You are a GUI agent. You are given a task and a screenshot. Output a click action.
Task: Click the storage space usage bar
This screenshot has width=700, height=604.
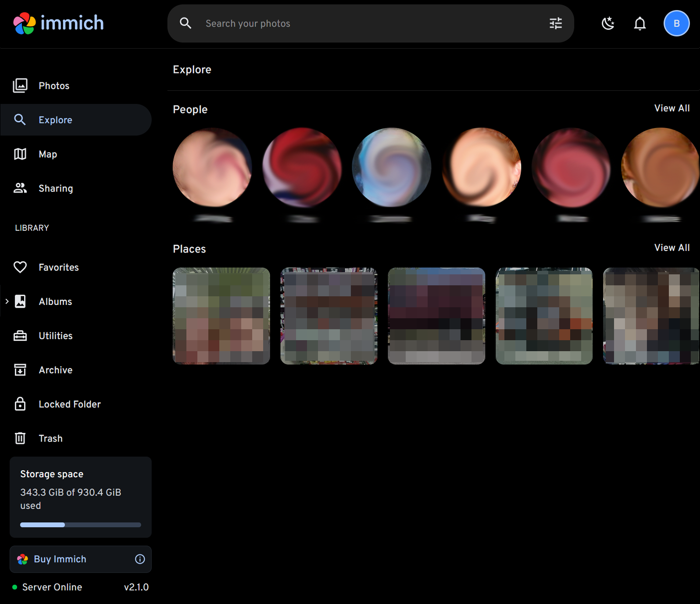[x=81, y=525]
